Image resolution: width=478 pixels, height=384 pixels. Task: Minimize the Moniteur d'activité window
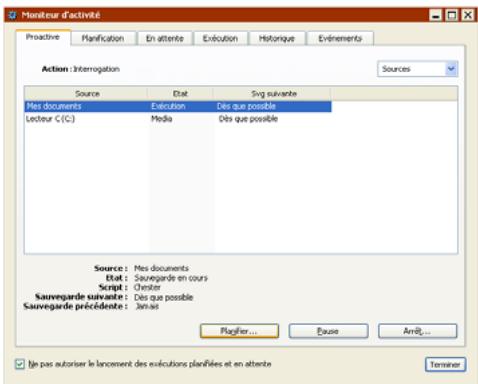pos(435,15)
